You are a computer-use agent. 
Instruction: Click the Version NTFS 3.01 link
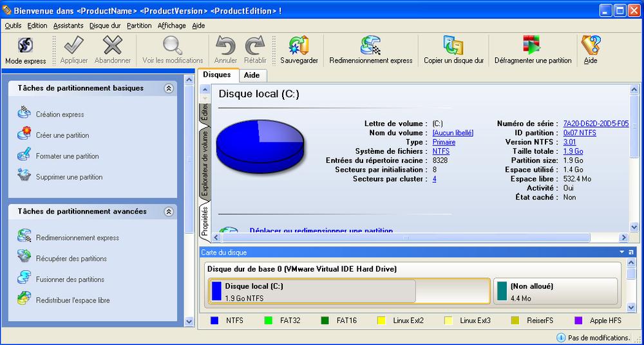[x=570, y=142]
